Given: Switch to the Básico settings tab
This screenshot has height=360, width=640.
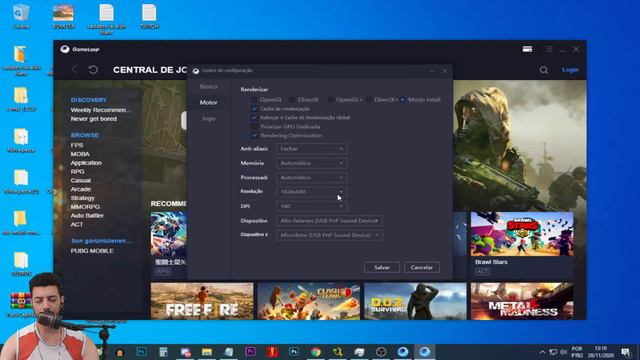Looking at the screenshot, I should [209, 87].
